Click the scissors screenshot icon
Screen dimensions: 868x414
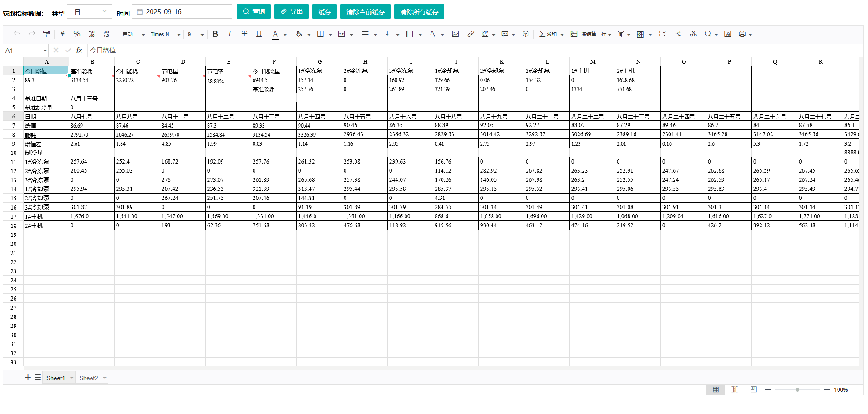pos(693,34)
